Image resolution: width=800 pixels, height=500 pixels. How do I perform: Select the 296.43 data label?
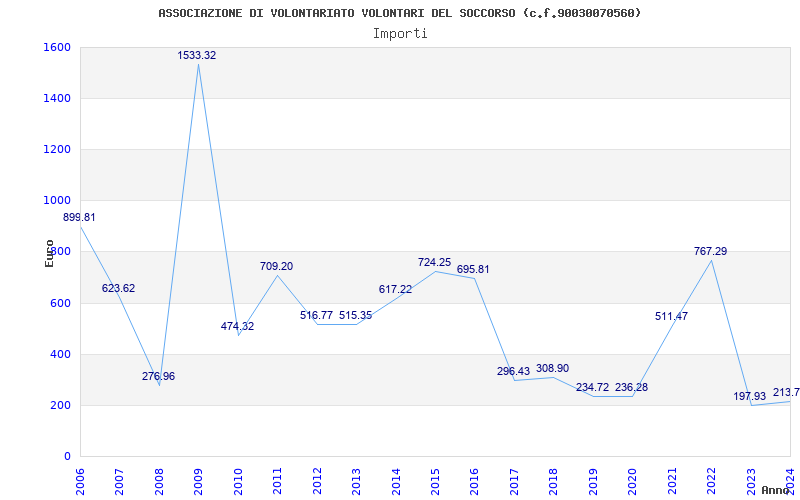[x=513, y=371]
